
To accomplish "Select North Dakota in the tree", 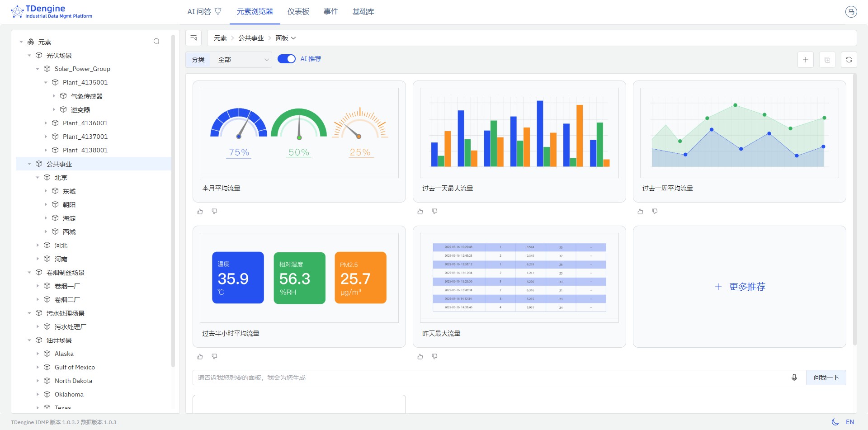I will [x=73, y=381].
